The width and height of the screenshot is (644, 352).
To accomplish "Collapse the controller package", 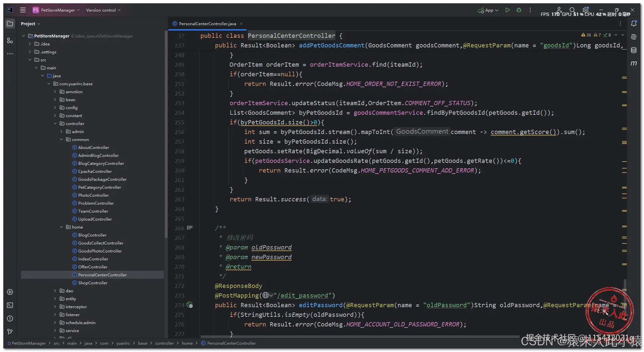I will point(55,123).
